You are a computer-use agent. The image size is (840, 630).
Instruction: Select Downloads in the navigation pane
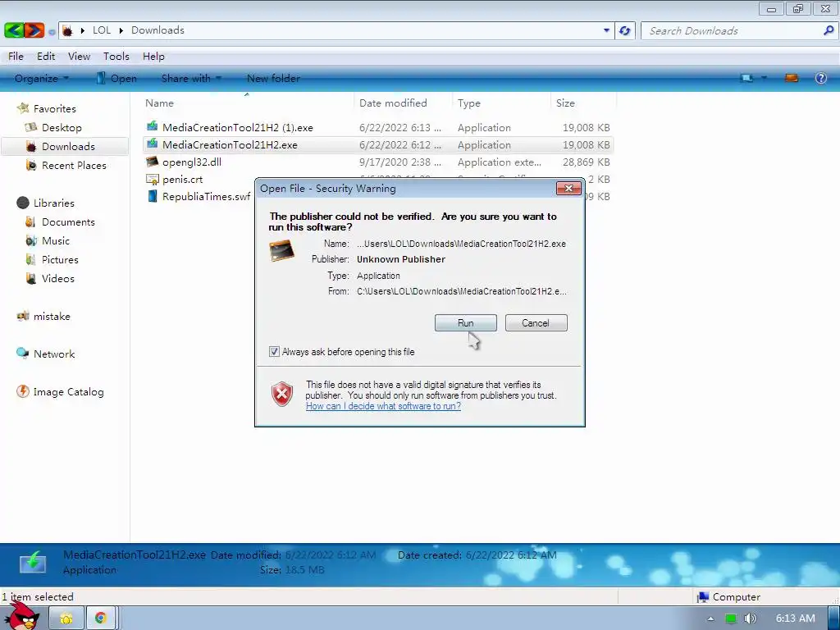click(65, 146)
